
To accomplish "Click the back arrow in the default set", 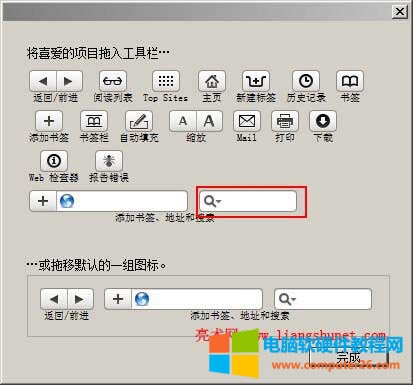I will click(x=54, y=299).
